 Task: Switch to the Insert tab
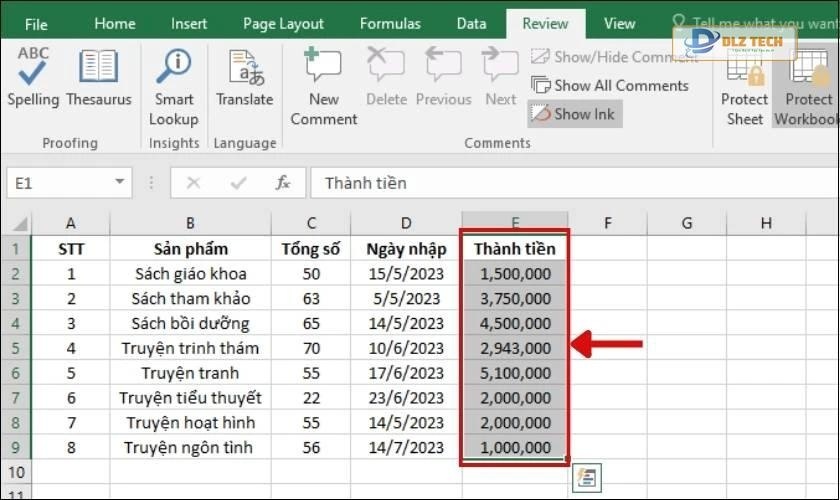coord(189,24)
